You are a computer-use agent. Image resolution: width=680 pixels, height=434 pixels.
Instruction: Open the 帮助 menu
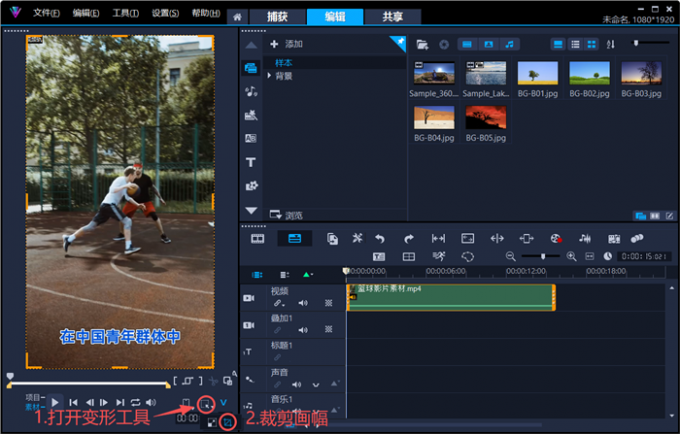(x=206, y=13)
